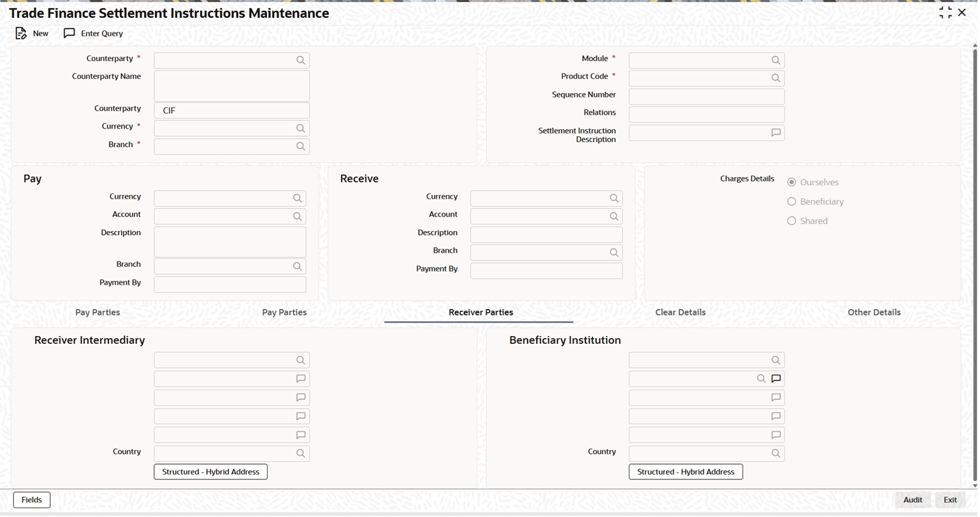This screenshot has width=980, height=517.
Task: Click the Pay Currency search icon
Action: [298, 199]
